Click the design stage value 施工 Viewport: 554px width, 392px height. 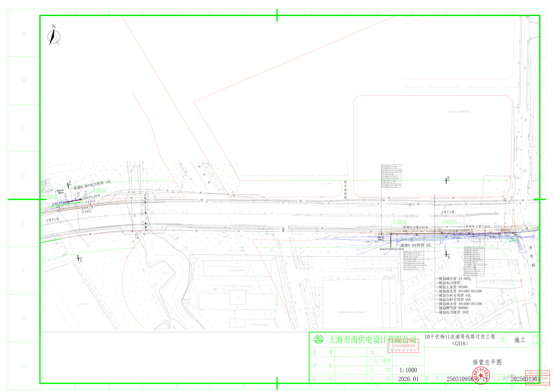click(x=520, y=340)
